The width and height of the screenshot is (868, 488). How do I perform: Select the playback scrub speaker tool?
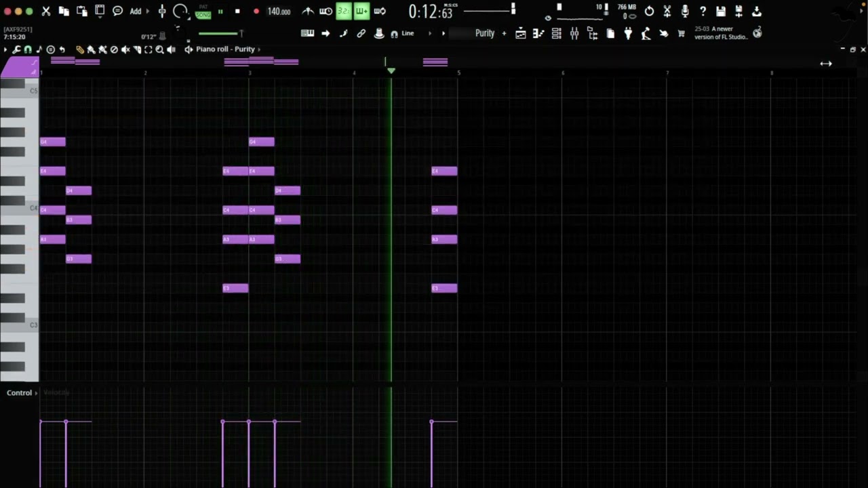171,49
